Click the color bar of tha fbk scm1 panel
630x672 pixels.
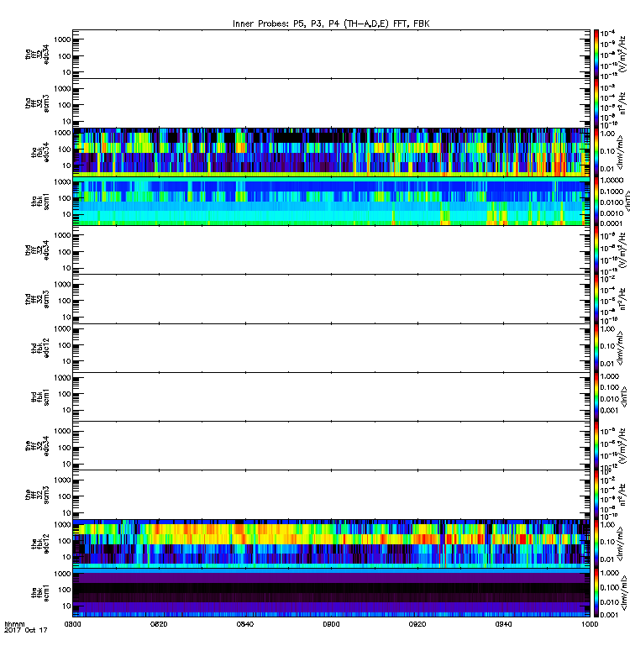click(596, 201)
